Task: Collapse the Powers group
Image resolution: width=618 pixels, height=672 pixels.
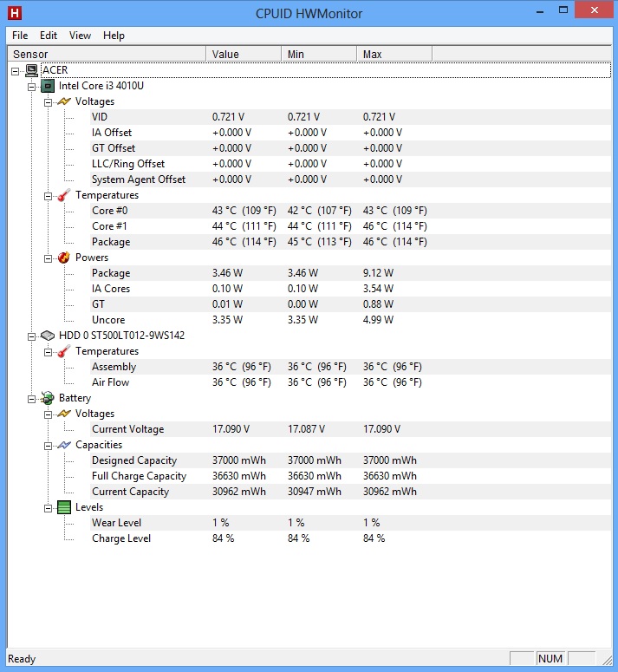Action: [48, 258]
